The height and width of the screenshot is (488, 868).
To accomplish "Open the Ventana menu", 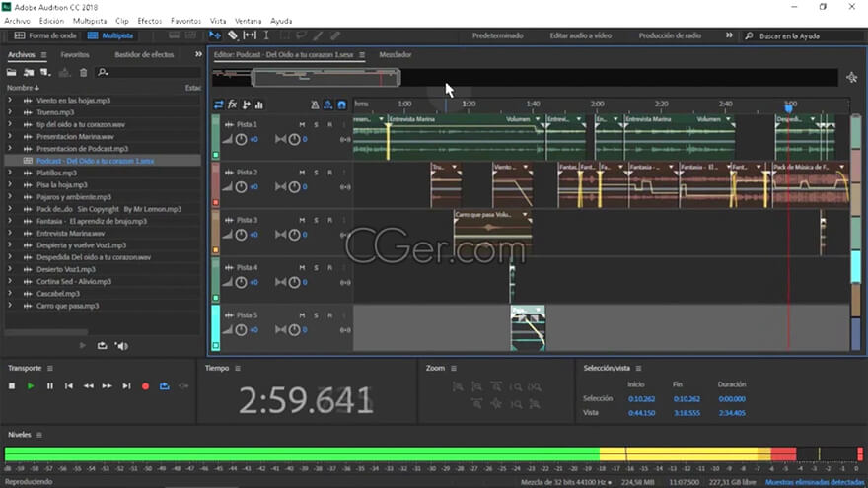I will tap(248, 21).
